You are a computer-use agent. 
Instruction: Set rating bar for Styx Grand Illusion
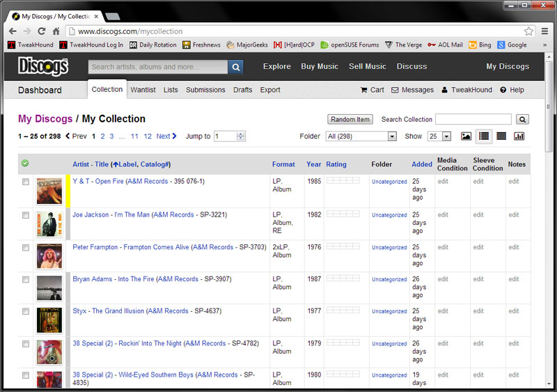pyautogui.click(x=343, y=310)
